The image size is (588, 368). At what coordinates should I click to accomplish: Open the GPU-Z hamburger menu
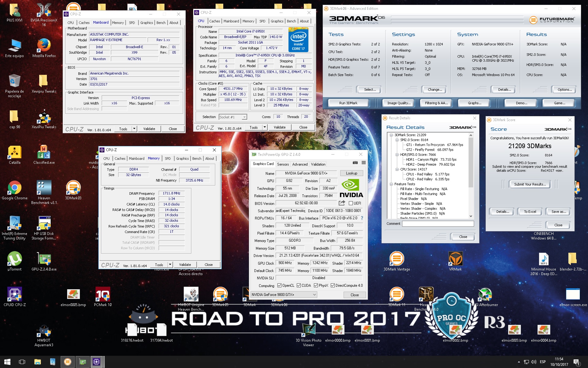point(364,163)
